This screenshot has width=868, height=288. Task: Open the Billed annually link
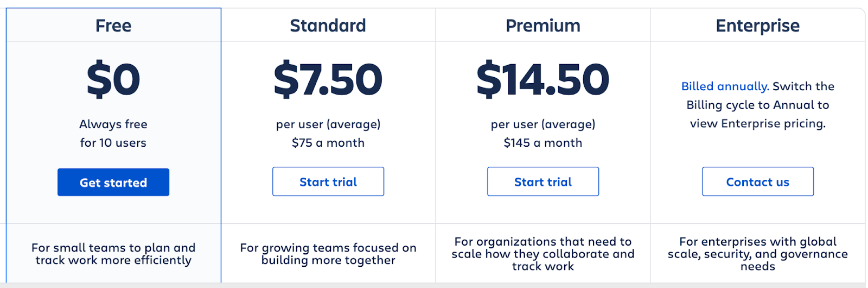[x=725, y=86]
